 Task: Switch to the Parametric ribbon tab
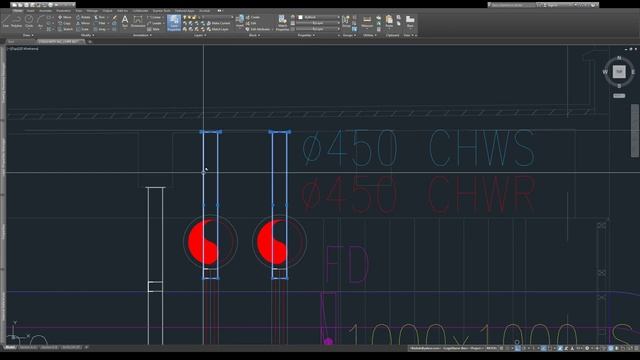click(63, 11)
